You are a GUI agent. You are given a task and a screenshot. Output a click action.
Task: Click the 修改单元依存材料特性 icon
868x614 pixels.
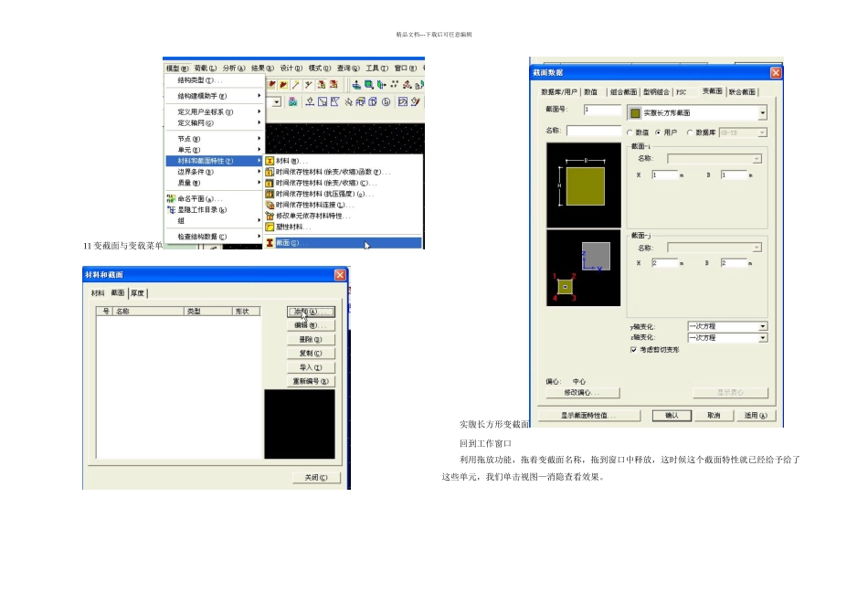270,216
